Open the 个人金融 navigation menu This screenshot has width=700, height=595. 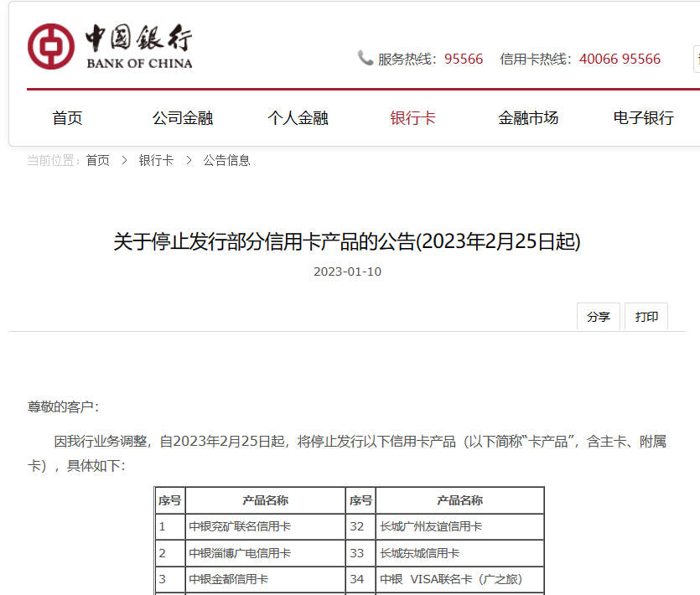298,118
